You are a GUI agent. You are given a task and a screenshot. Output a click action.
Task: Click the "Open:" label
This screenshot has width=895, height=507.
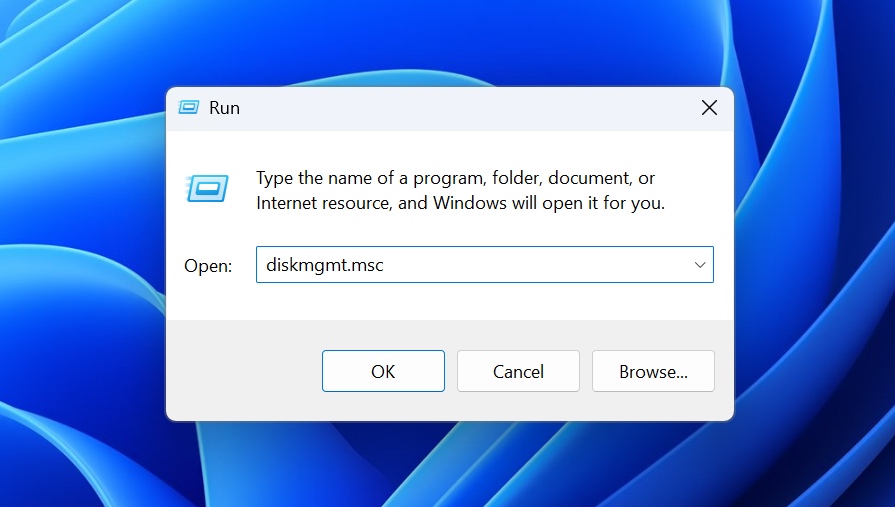(208, 266)
